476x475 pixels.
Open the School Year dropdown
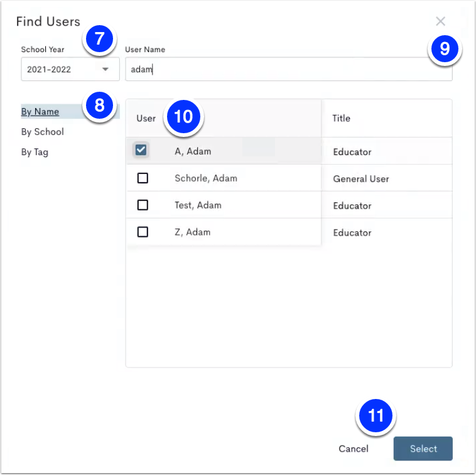coord(70,69)
